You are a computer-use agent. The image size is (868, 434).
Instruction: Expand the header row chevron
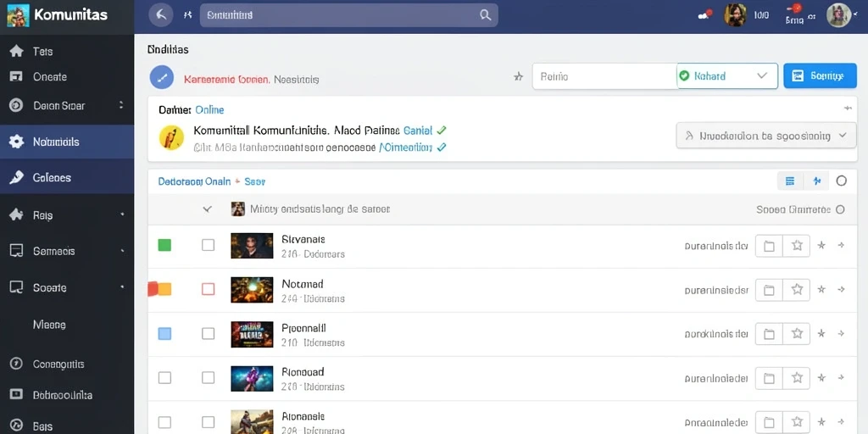click(x=208, y=209)
